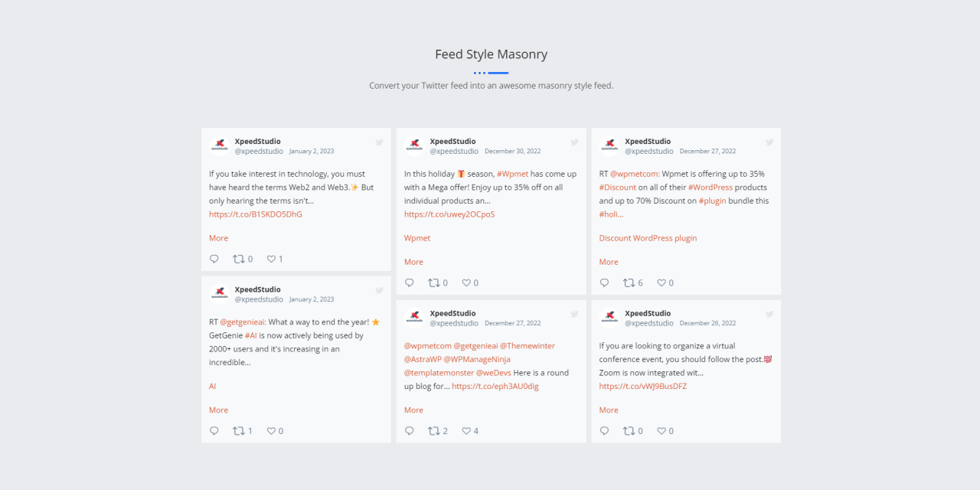The image size is (980, 490).
Task: Click @getgenieai mention in retweet
Action: [243, 322]
